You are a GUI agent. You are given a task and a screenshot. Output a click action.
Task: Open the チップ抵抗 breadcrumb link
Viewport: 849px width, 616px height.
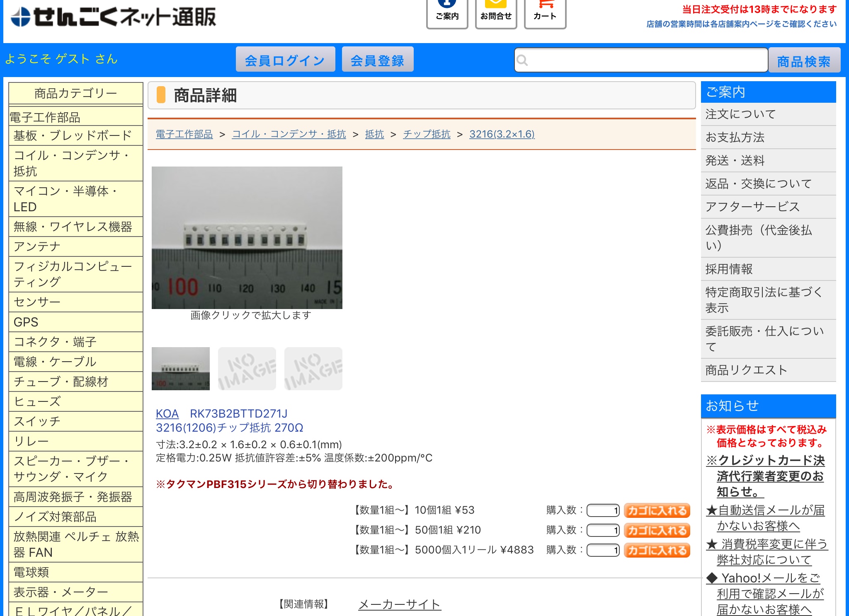(x=427, y=134)
